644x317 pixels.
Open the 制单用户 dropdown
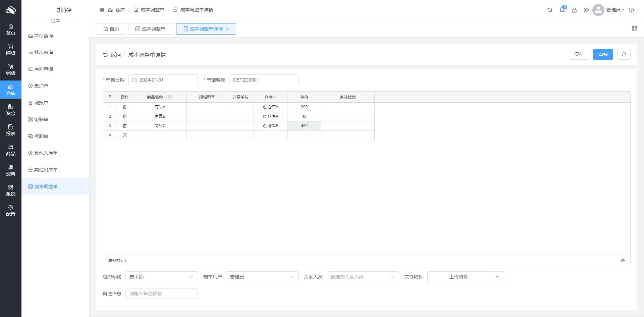[x=262, y=277]
